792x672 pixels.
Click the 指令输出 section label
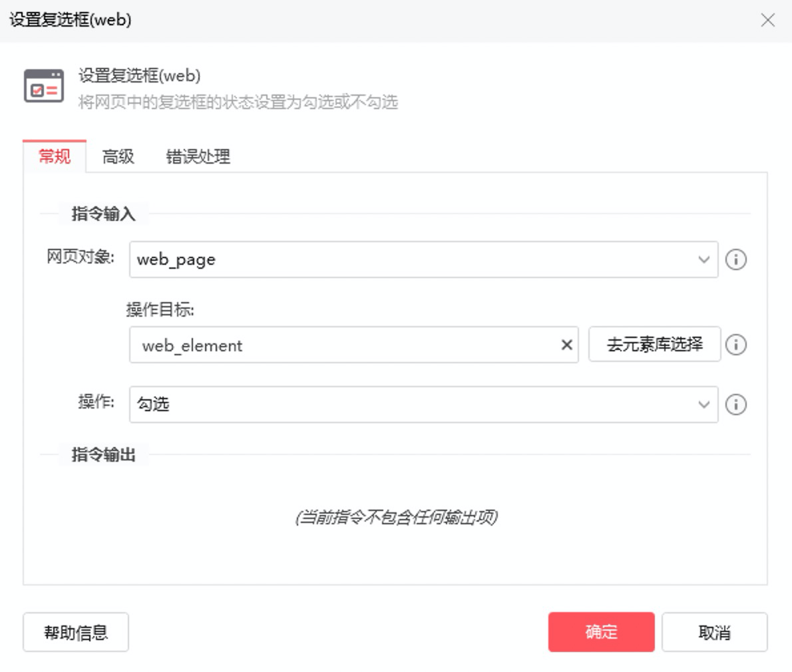(x=104, y=454)
